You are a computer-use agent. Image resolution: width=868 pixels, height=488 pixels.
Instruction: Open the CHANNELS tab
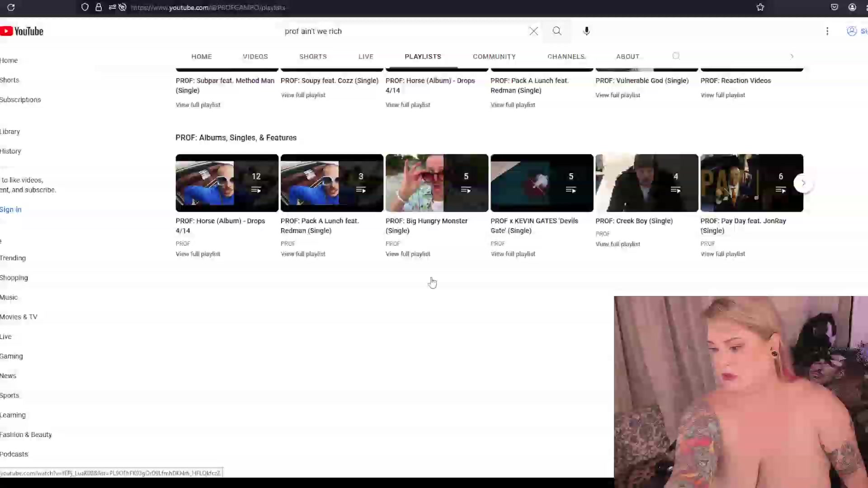tap(566, 56)
